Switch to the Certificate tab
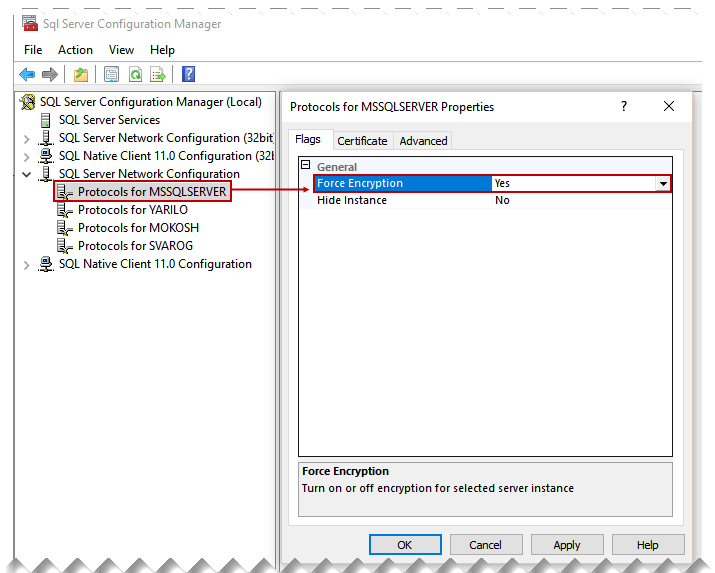This screenshot has height=573, width=715. [362, 141]
